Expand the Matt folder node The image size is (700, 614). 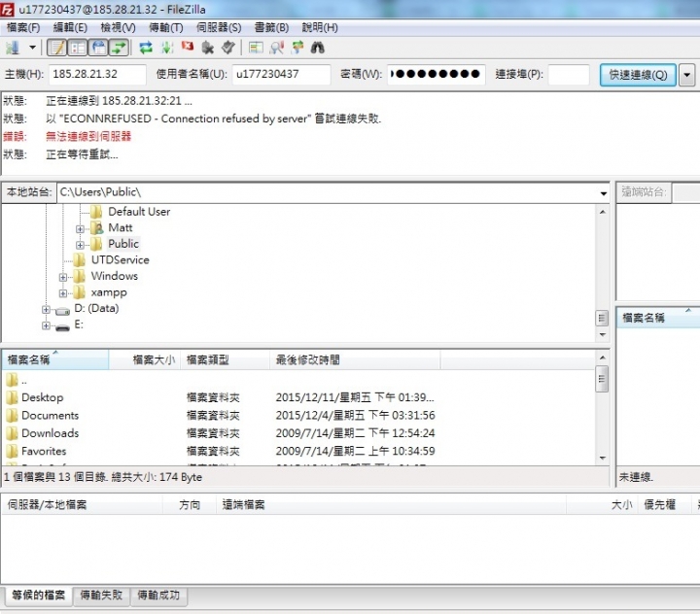[x=80, y=229]
